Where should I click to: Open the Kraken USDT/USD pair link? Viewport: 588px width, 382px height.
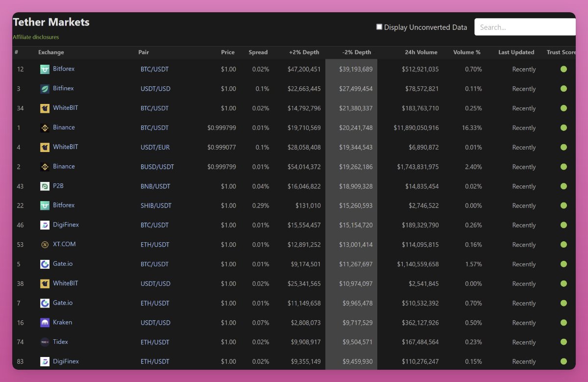click(x=155, y=323)
